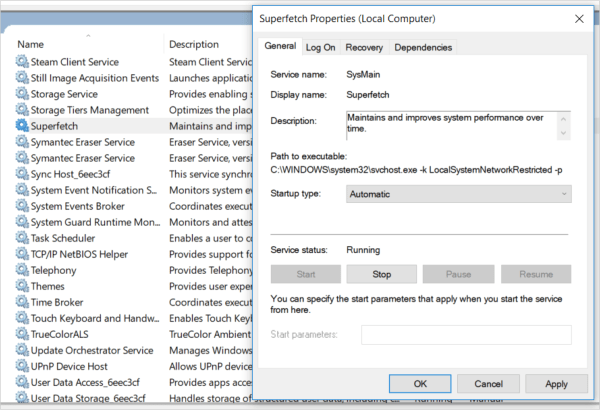The width and height of the screenshot is (600, 410).
Task: Select the Steam Client Service name
Action: tap(75, 62)
